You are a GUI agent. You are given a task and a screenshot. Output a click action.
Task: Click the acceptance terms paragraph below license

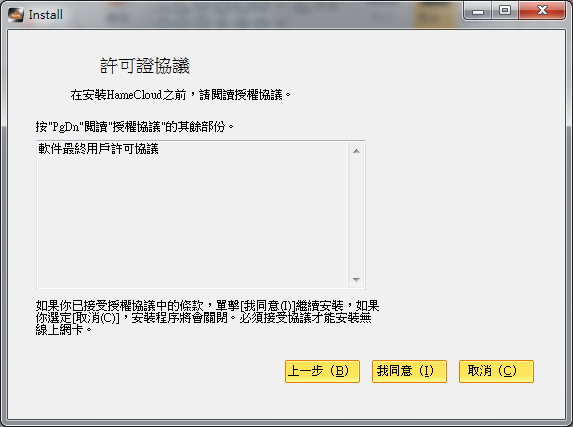207,317
